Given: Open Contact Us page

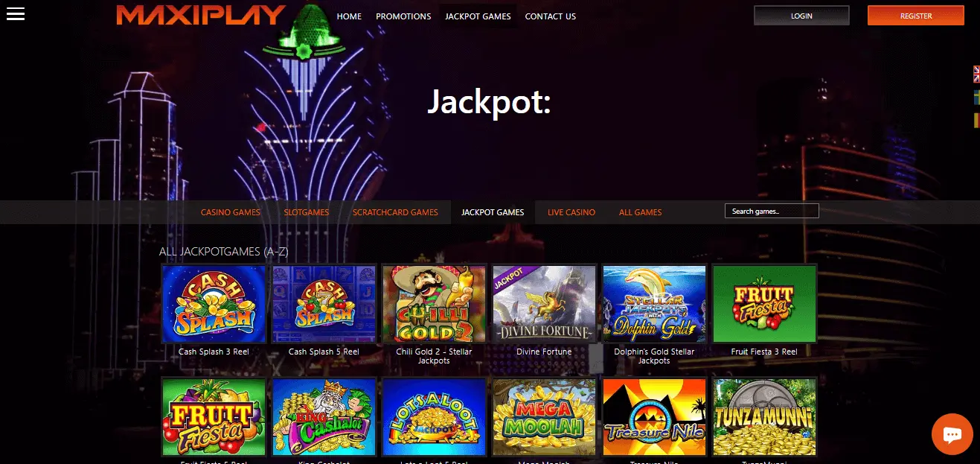Looking at the screenshot, I should [x=550, y=16].
